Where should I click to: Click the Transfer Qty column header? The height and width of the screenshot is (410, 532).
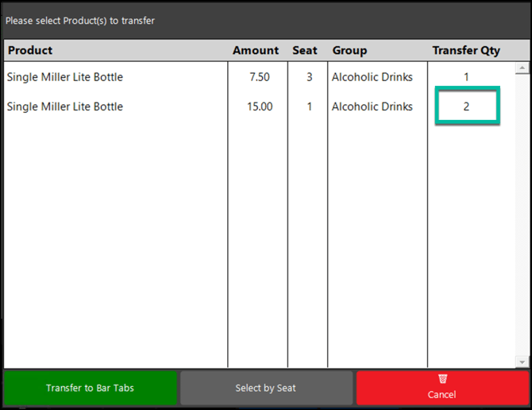[466, 51]
